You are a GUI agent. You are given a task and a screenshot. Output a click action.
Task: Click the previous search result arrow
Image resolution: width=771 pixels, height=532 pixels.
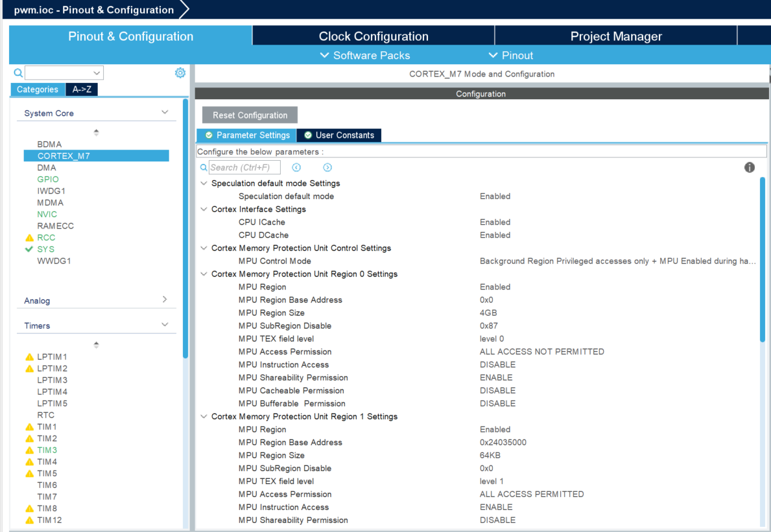click(x=296, y=167)
